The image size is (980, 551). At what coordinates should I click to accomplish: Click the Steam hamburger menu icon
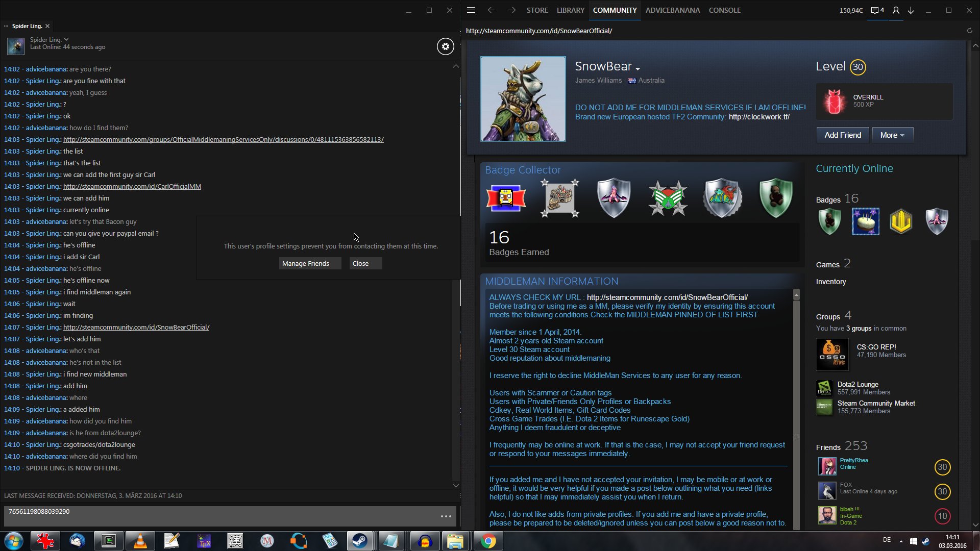coord(471,10)
